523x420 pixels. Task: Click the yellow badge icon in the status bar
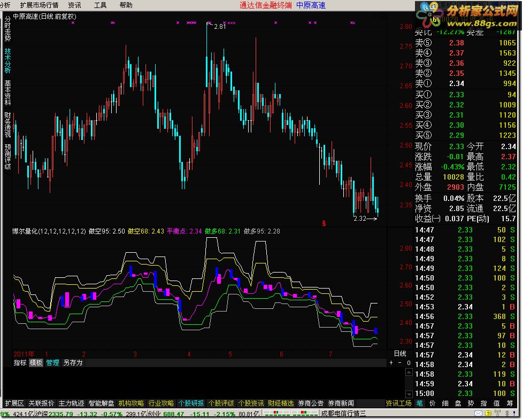pos(488,414)
